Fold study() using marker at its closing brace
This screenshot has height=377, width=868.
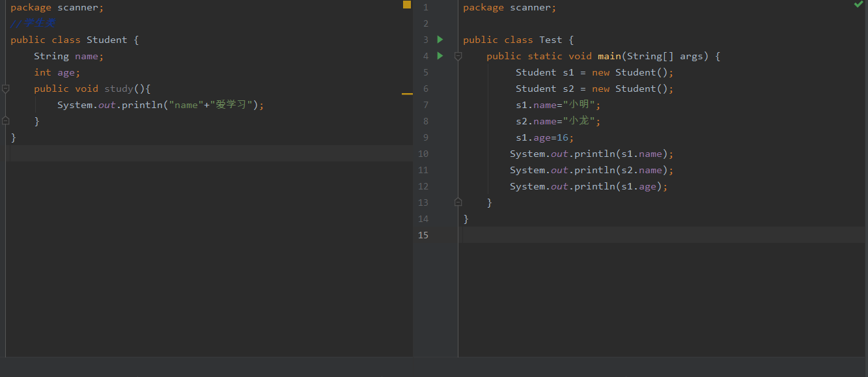point(5,121)
